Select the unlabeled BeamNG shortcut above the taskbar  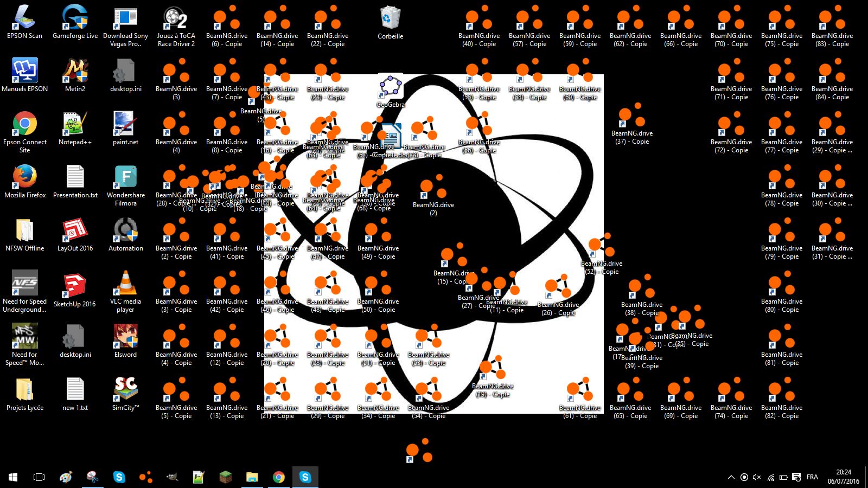(x=419, y=450)
